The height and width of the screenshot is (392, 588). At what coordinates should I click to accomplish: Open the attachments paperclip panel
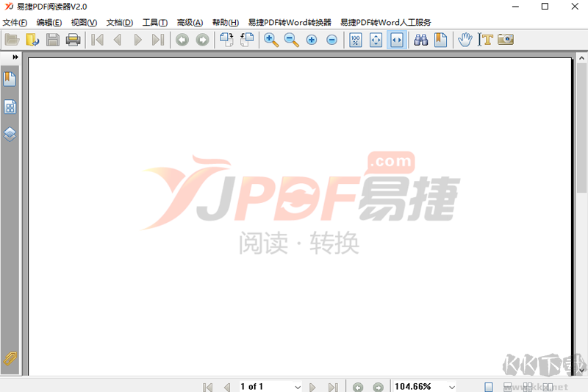point(10,359)
